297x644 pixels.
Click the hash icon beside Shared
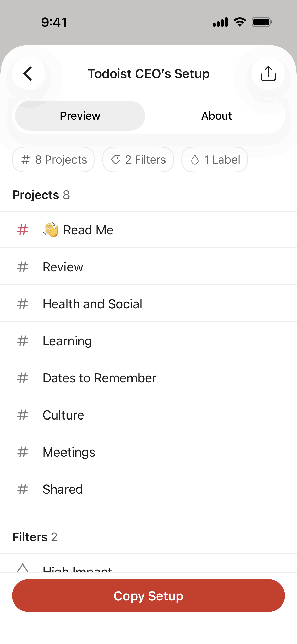point(23,489)
